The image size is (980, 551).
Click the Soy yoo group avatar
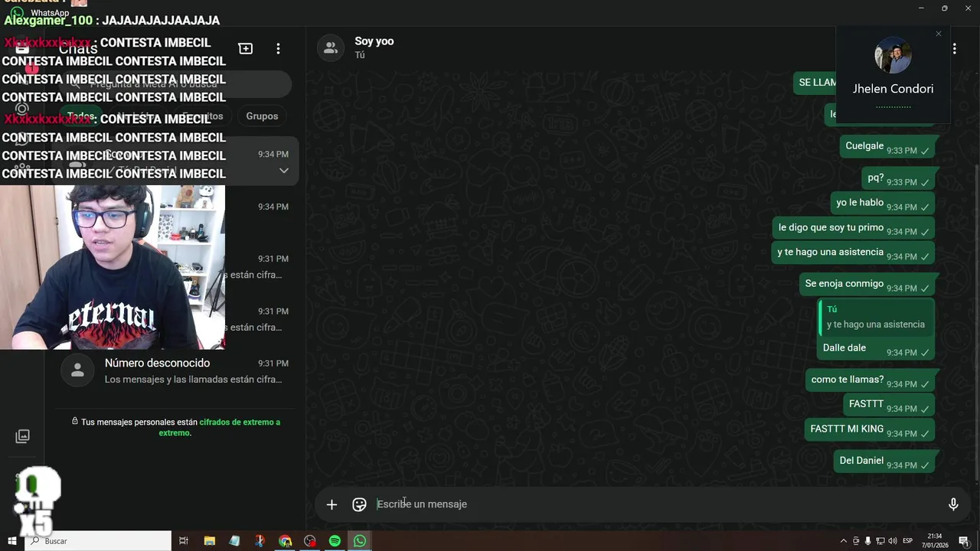(x=331, y=47)
